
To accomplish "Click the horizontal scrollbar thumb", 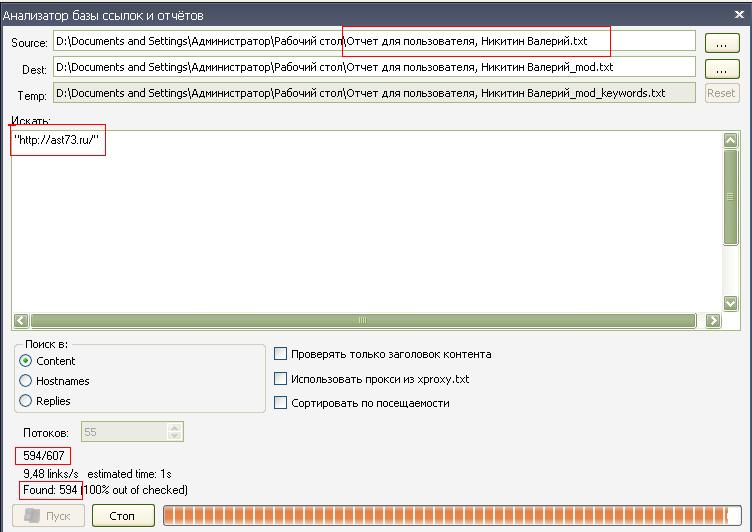I will tap(363, 320).
